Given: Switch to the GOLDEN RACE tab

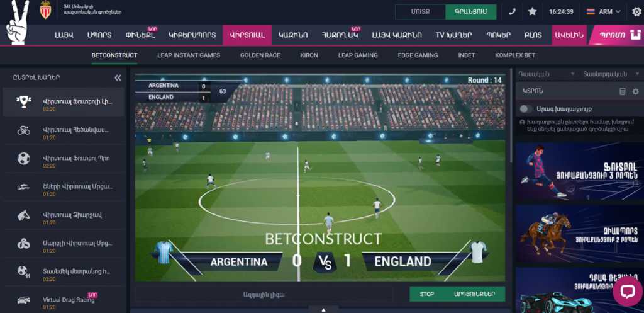Looking at the screenshot, I should (260, 55).
